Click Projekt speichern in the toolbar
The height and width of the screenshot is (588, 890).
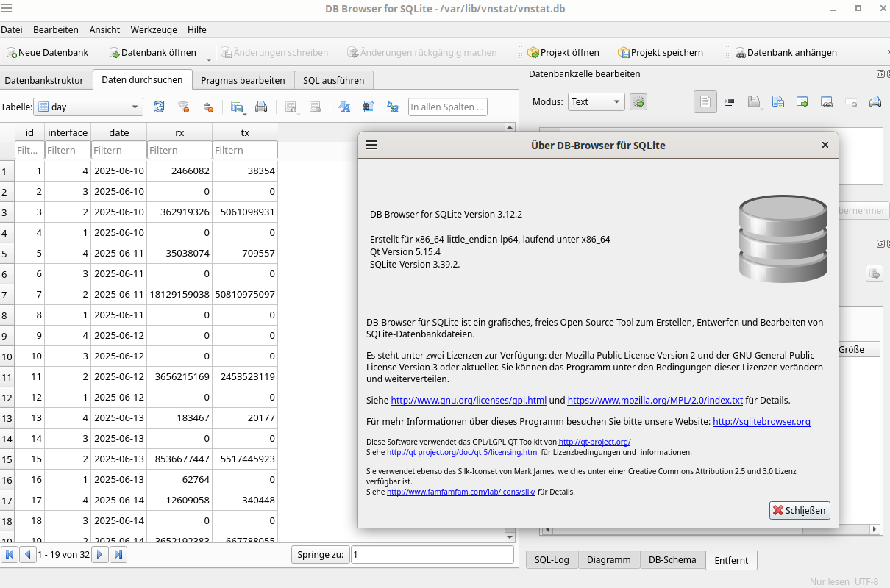[661, 52]
